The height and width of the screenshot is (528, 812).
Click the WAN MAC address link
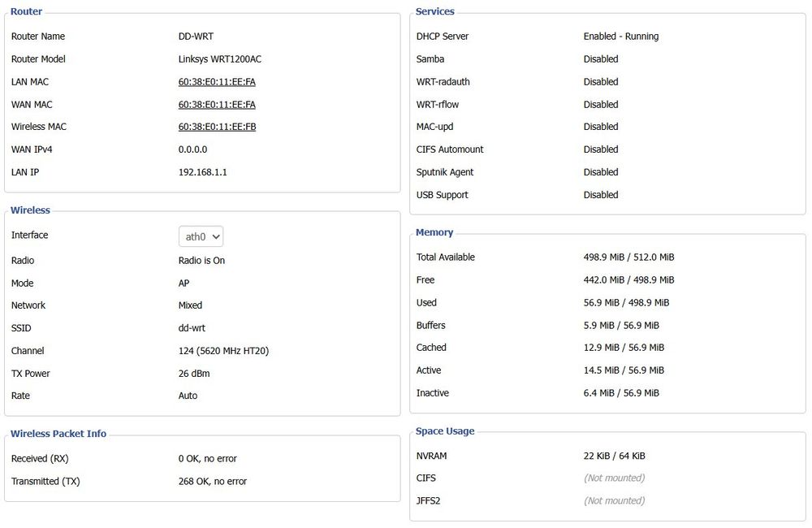(217, 105)
